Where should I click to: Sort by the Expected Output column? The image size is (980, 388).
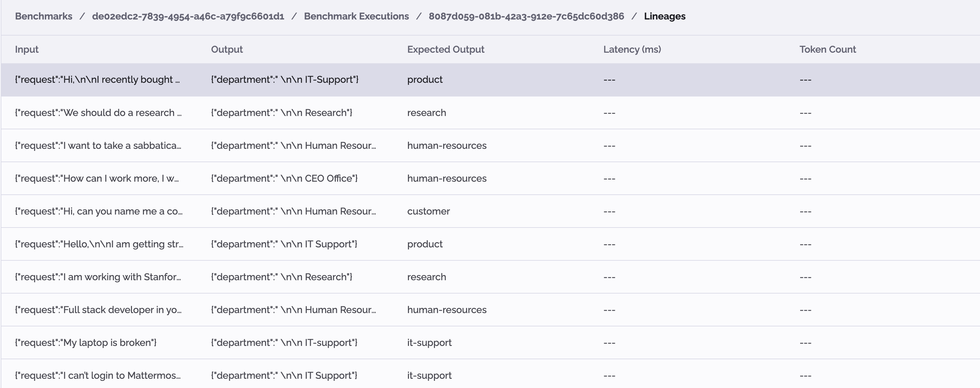(x=446, y=49)
